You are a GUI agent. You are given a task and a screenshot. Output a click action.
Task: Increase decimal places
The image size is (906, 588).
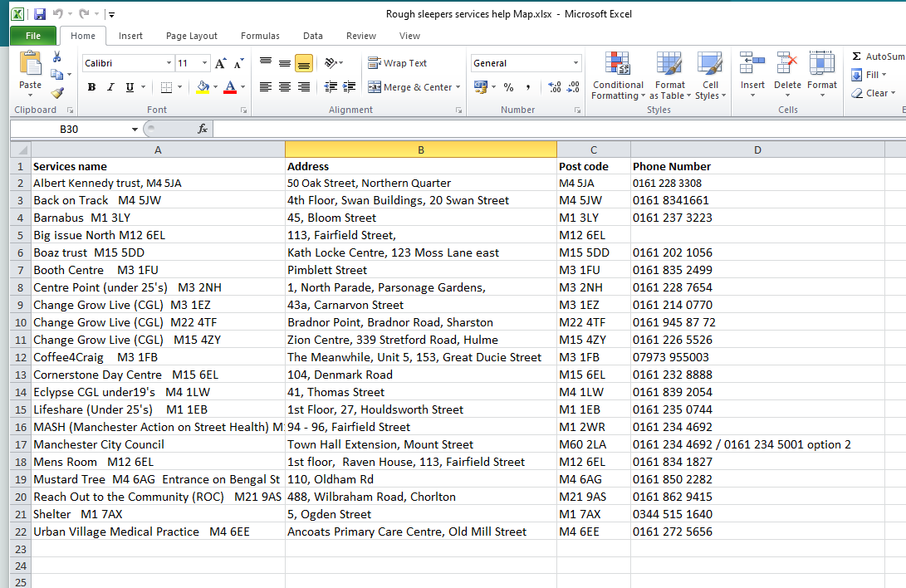(x=554, y=87)
